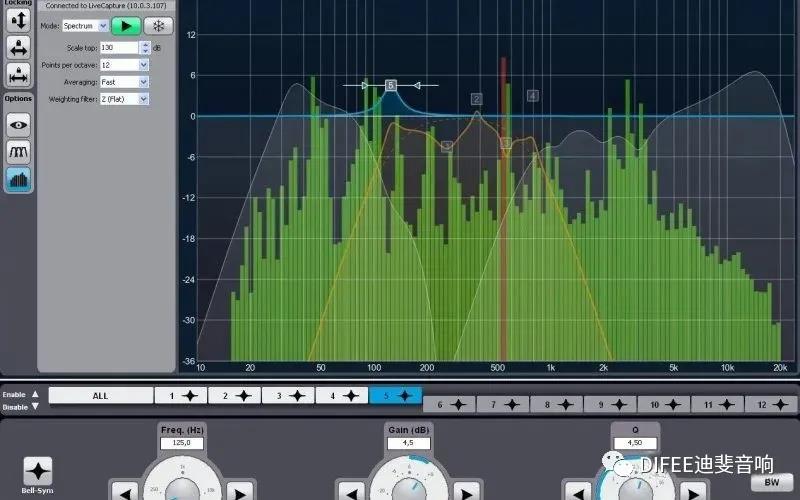The image size is (800, 500).
Task: Select EQ band 1 tab
Action: pyautogui.click(x=181, y=395)
